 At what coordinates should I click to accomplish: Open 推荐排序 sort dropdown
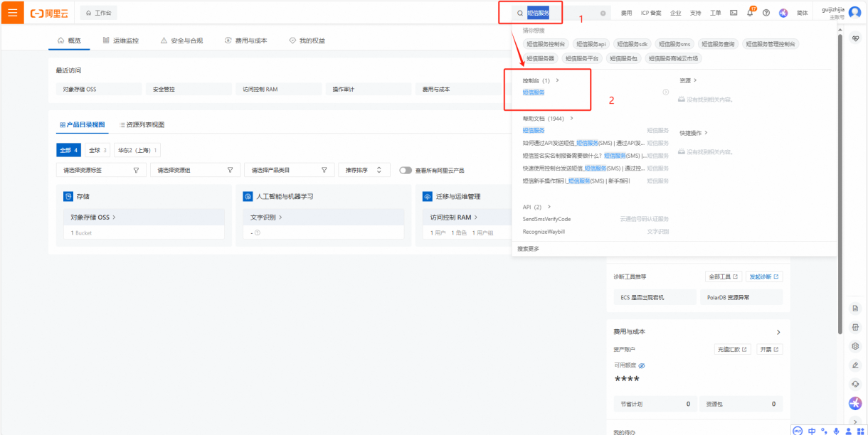[x=364, y=171]
